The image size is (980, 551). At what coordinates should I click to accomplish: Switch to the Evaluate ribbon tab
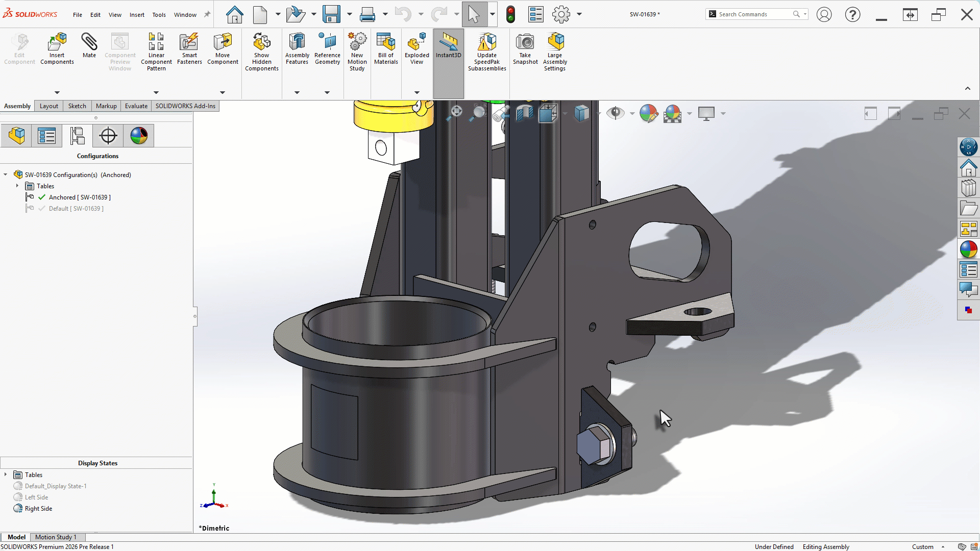click(x=136, y=106)
